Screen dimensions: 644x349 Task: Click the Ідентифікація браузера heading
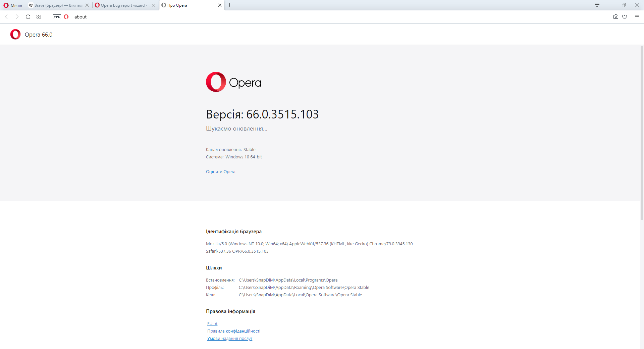point(234,232)
